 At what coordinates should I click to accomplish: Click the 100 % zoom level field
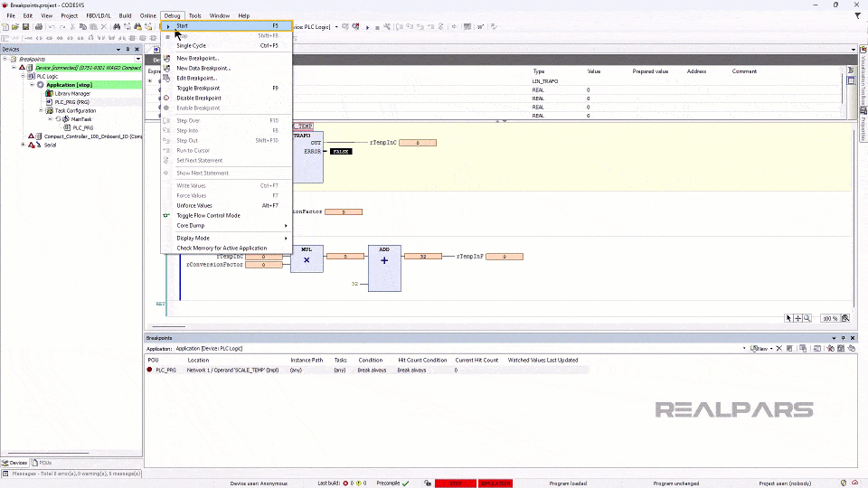[x=830, y=318]
